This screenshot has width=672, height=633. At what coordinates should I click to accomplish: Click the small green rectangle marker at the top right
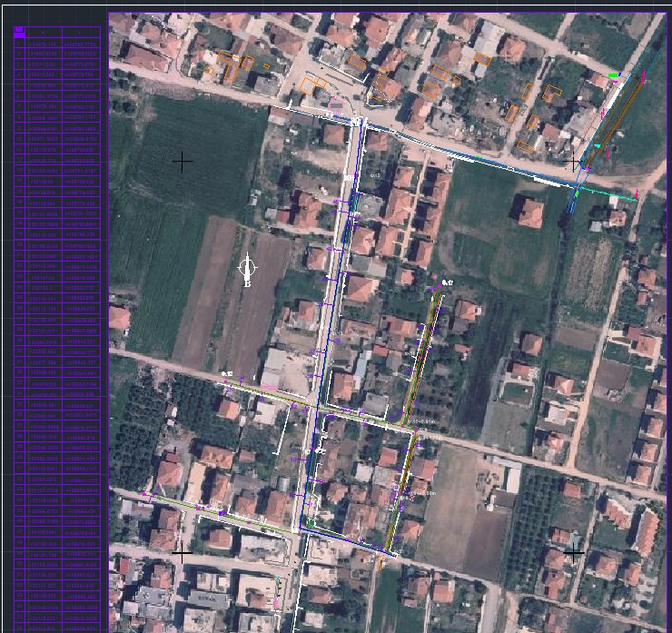[x=614, y=75]
